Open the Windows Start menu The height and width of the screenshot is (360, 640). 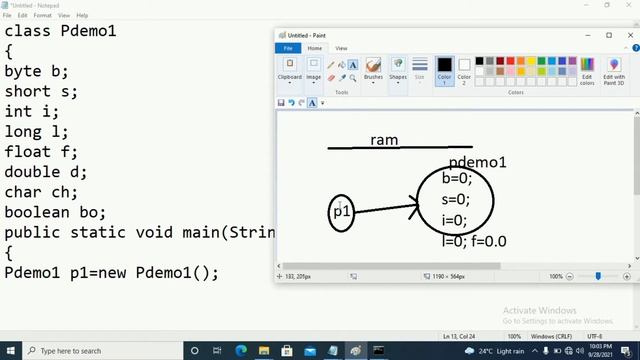[x=11, y=351]
